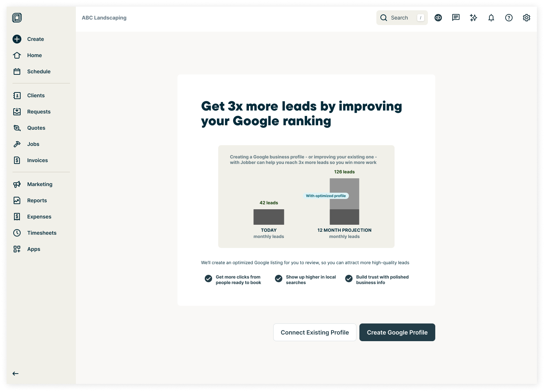Image resolution: width=545 pixels, height=392 pixels.
Task: Select Marketing in the sidebar
Action: pyautogui.click(x=39, y=184)
